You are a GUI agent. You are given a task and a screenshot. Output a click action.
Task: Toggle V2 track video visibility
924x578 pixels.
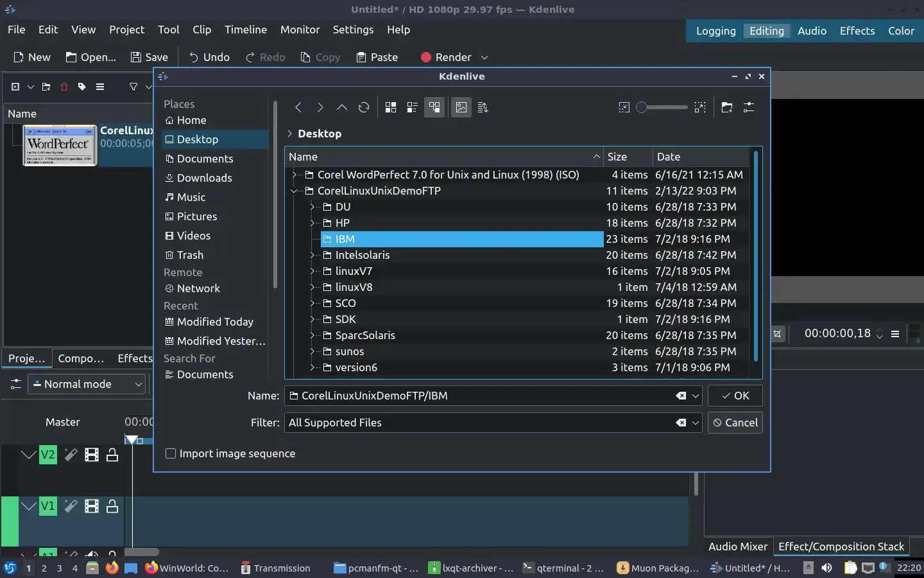tap(92, 455)
